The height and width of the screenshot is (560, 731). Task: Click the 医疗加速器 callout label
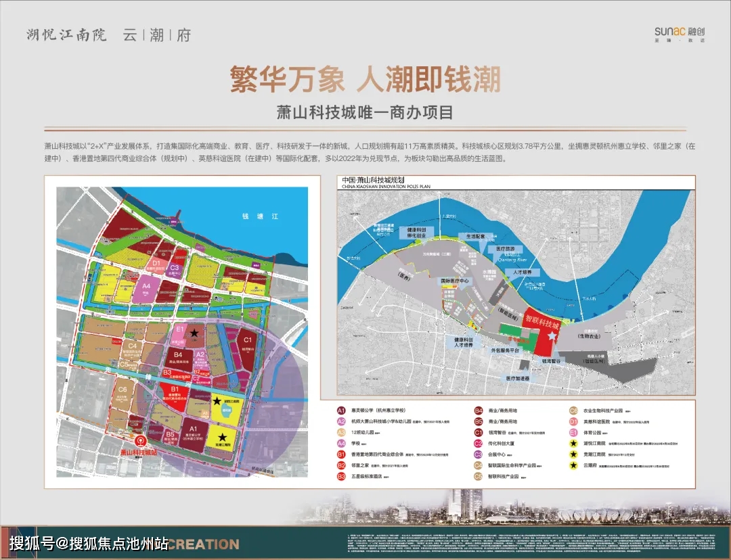coord(518,378)
